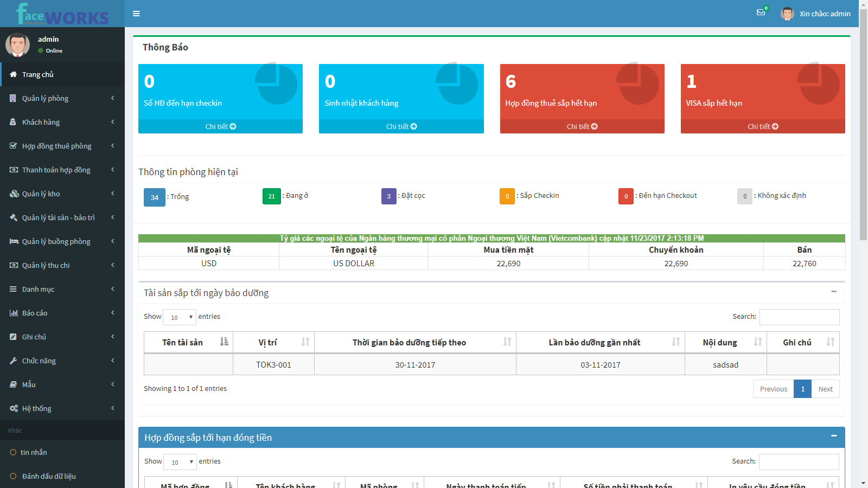The height and width of the screenshot is (488, 868).
Task: Click Chi tiết under VISA sắp hết hạn
Action: [x=762, y=126]
